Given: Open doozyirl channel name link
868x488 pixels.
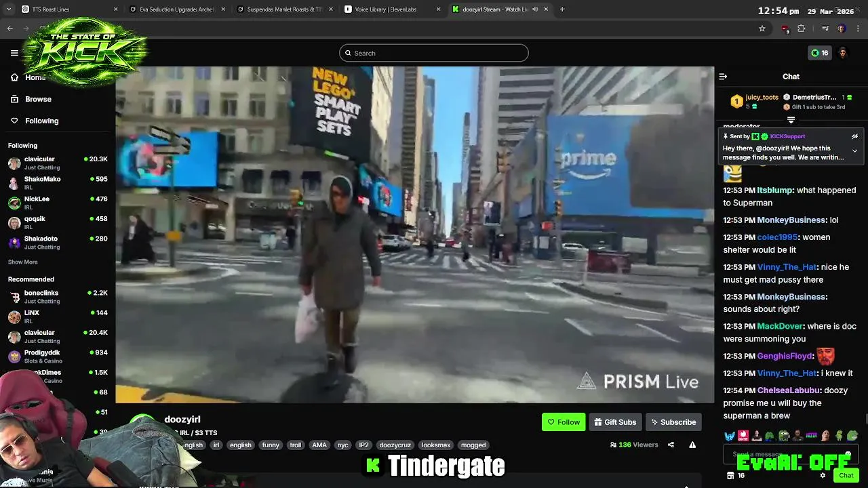Looking at the screenshot, I should pos(182,420).
